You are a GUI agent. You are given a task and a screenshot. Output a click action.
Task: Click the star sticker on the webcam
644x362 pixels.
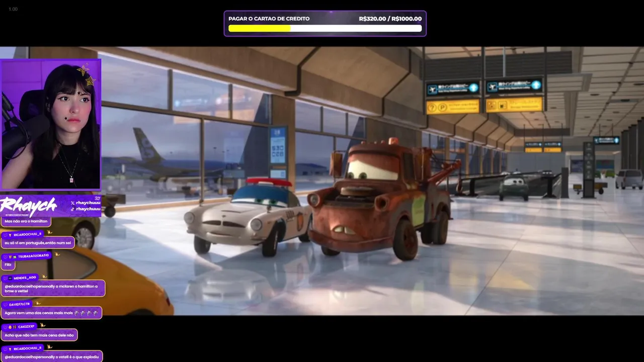pyautogui.click(x=86, y=74)
